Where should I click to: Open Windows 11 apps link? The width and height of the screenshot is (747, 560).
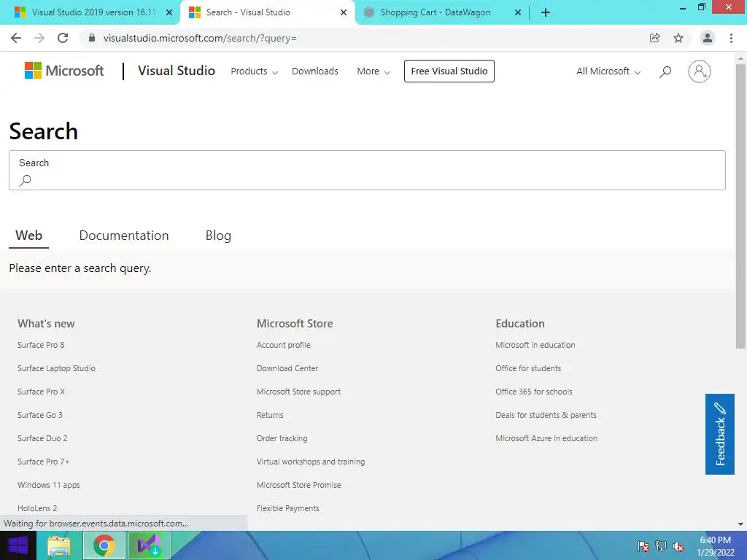click(49, 485)
